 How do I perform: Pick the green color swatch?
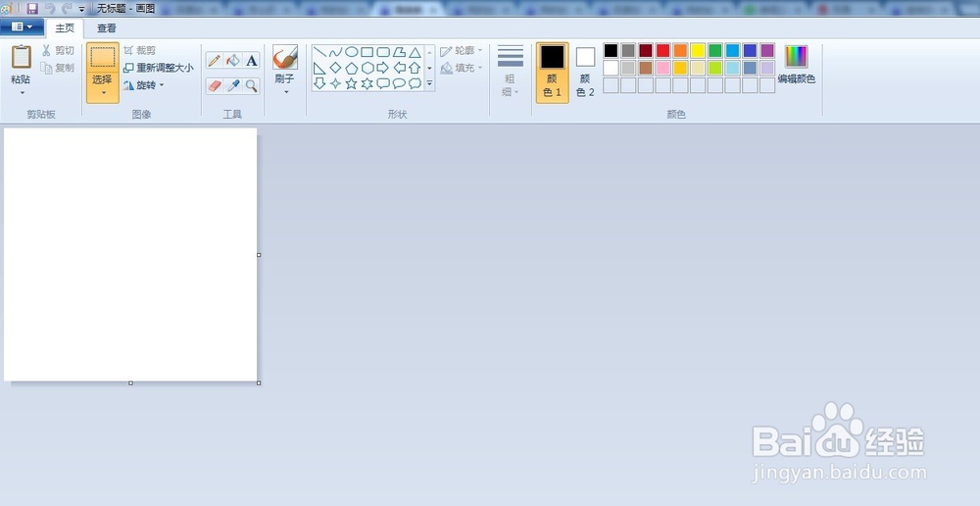click(x=715, y=51)
